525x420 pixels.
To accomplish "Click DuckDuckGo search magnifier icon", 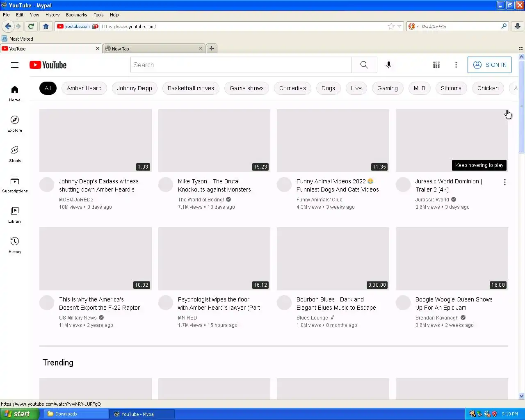I will (x=504, y=26).
